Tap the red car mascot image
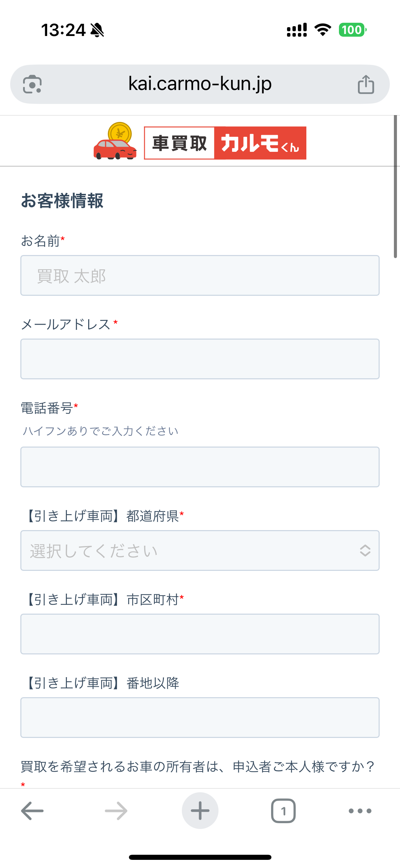 pos(115,142)
